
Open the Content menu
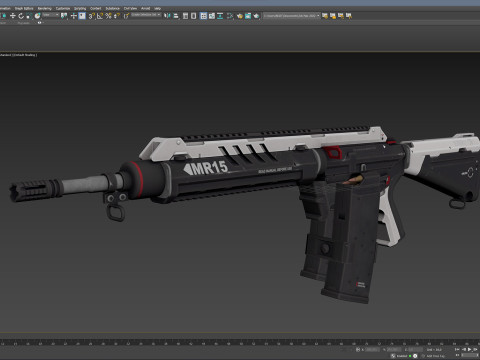[x=96, y=8]
